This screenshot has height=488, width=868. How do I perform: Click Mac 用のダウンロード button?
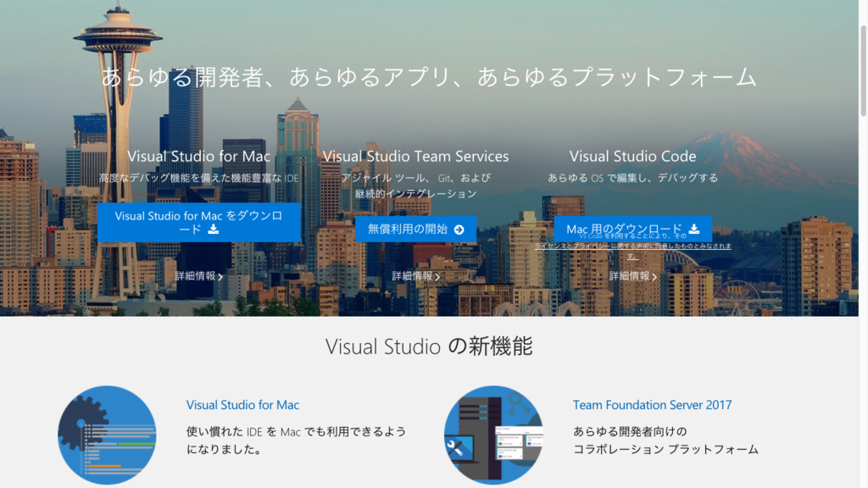(632, 229)
